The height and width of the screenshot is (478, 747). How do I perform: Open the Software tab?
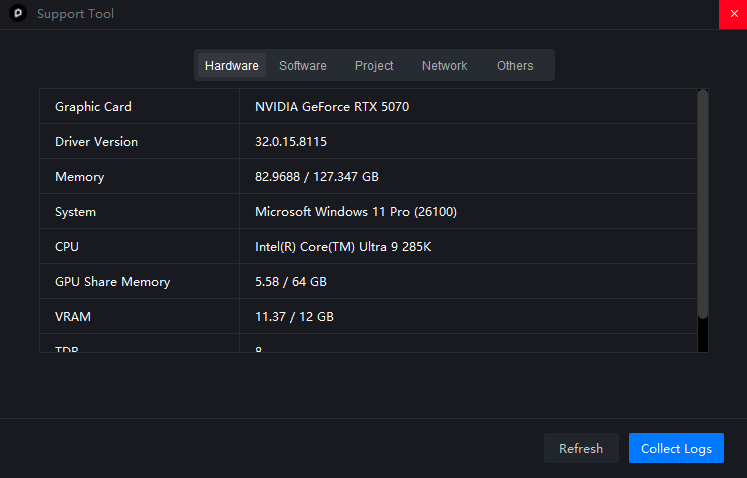pos(303,65)
